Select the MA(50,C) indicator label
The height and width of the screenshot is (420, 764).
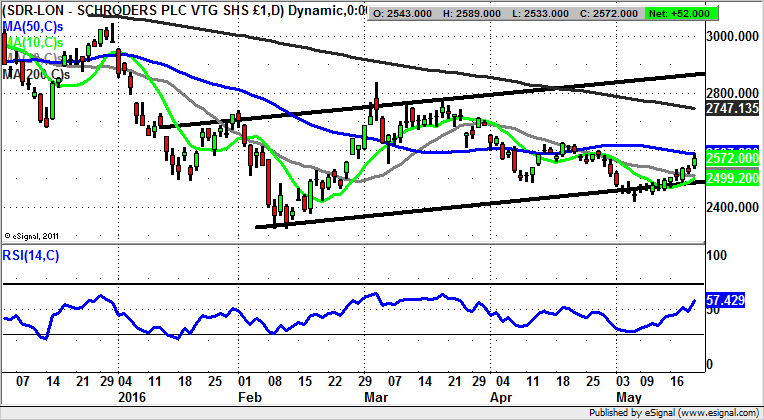pyautogui.click(x=34, y=26)
